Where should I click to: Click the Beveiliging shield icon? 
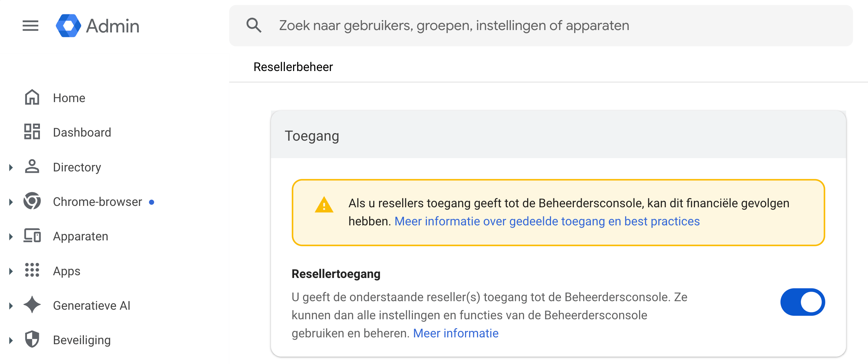[x=32, y=339]
